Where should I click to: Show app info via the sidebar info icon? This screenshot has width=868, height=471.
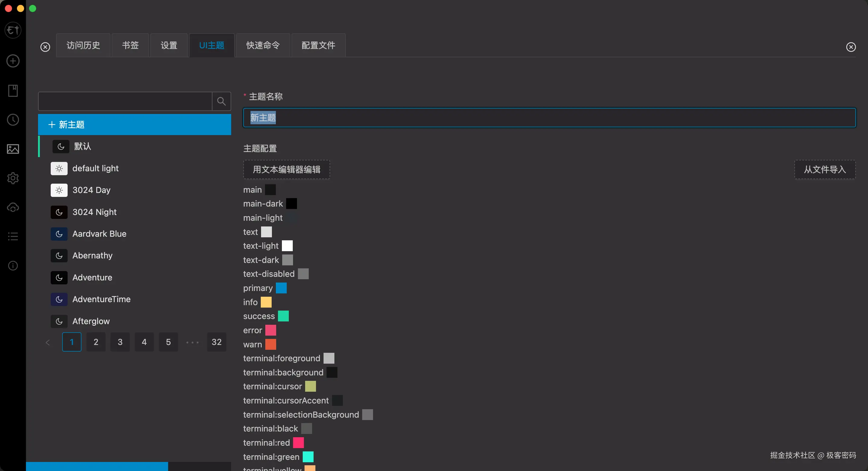(12, 266)
